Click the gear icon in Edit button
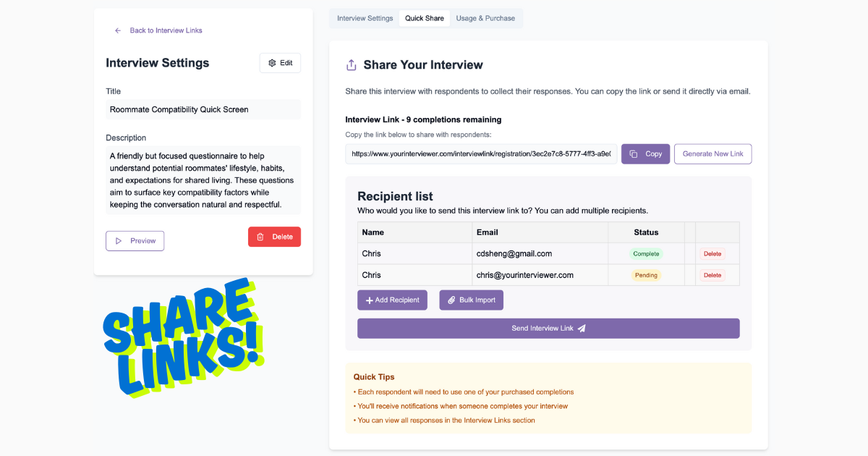 (272, 63)
